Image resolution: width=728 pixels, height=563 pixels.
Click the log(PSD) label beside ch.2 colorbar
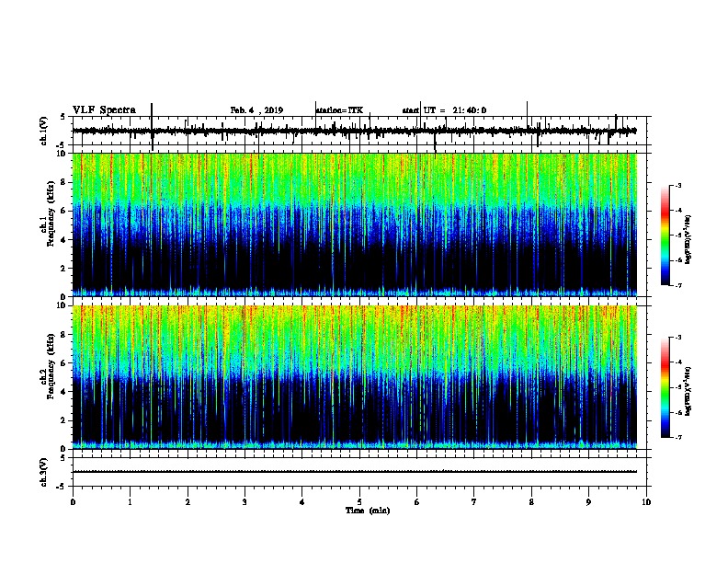688,391
